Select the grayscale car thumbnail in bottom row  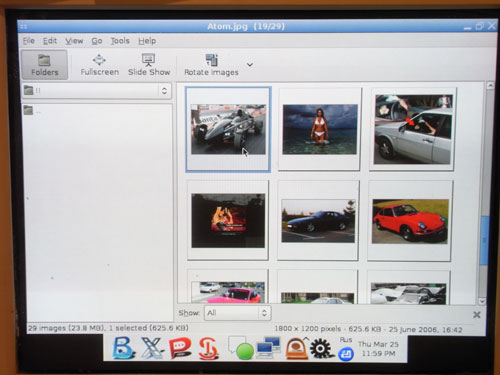[408, 288]
